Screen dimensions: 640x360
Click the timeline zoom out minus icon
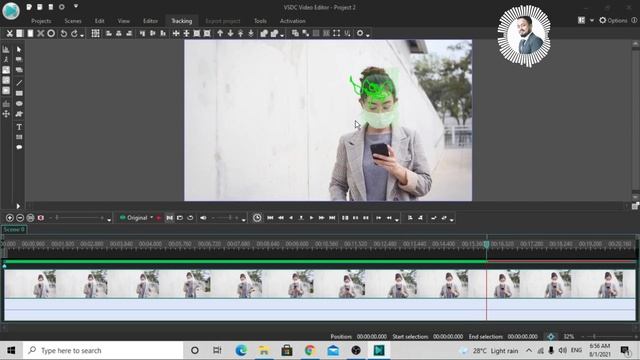point(20,218)
